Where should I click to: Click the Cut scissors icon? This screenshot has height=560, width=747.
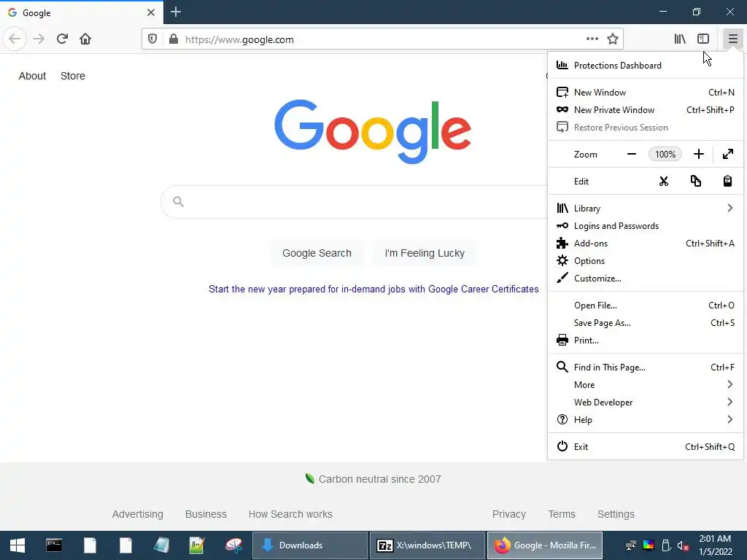[x=664, y=182]
